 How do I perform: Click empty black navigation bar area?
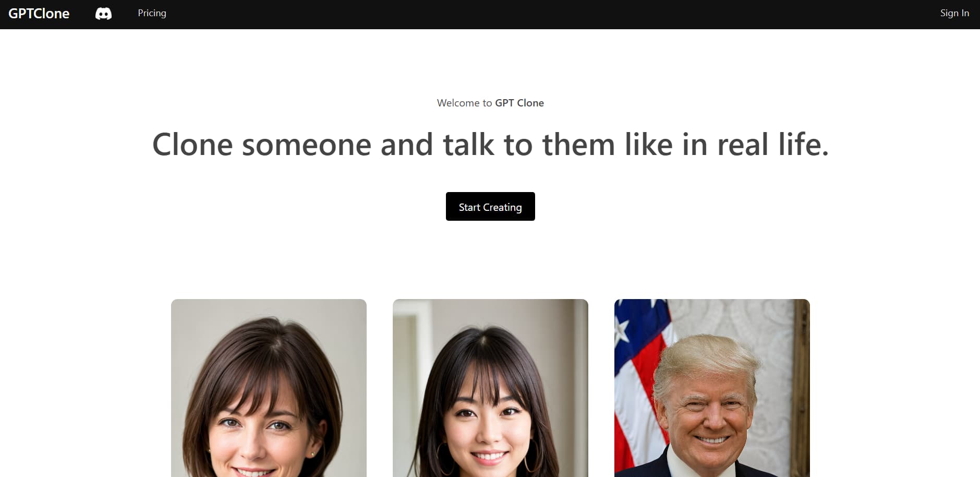pyautogui.click(x=548, y=14)
